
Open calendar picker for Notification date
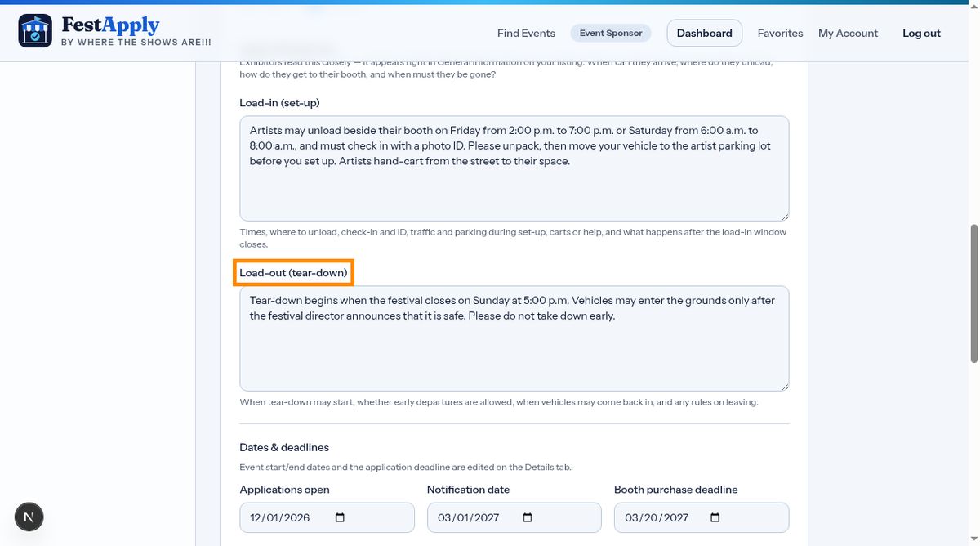528,517
